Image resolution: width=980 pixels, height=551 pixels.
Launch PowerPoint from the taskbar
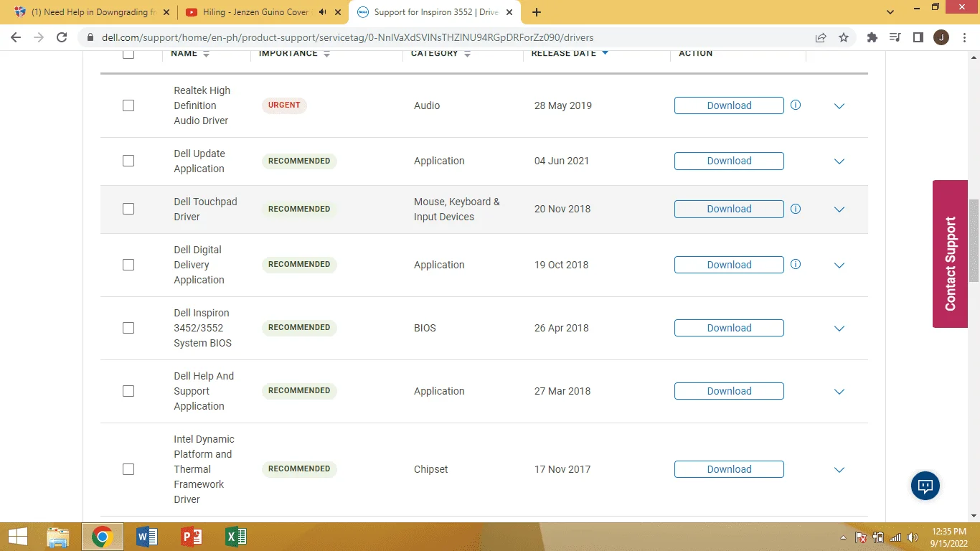(x=191, y=537)
